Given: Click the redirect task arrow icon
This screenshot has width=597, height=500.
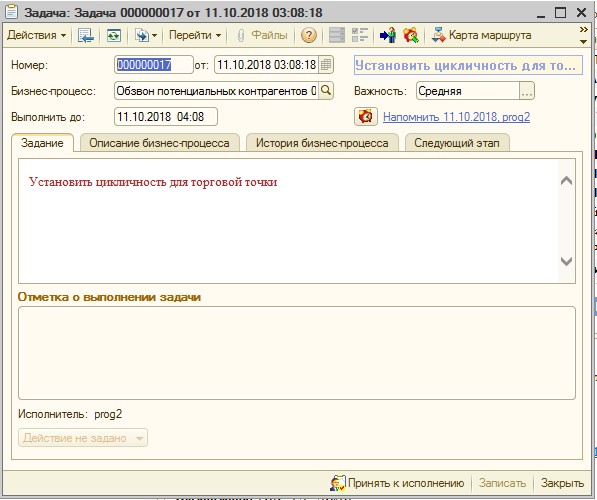Looking at the screenshot, I should point(388,36).
